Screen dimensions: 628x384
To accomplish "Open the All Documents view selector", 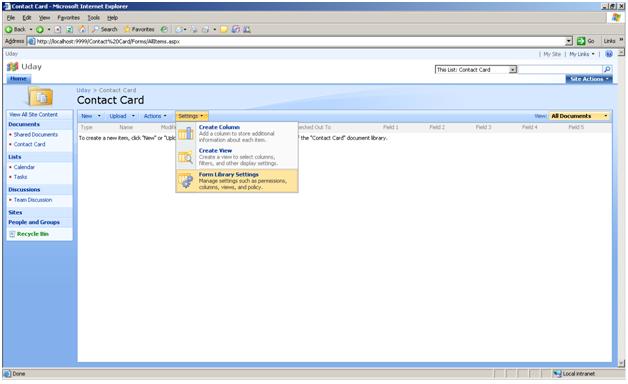I will click(x=579, y=116).
